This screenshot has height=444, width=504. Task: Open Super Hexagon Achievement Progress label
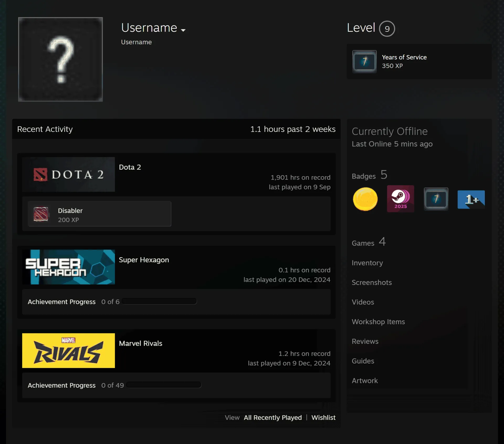point(62,302)
